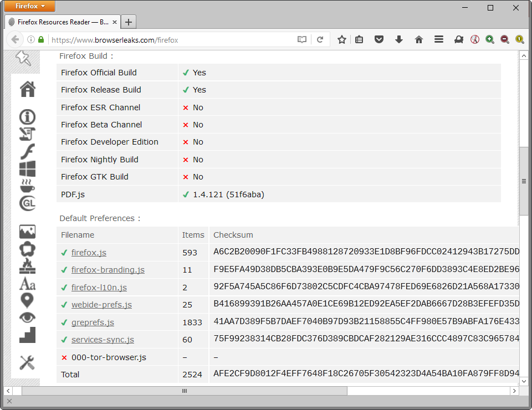Open the webide-prefs.js link
The height and width of the screenshot is (410, 532).
point(101,305)
